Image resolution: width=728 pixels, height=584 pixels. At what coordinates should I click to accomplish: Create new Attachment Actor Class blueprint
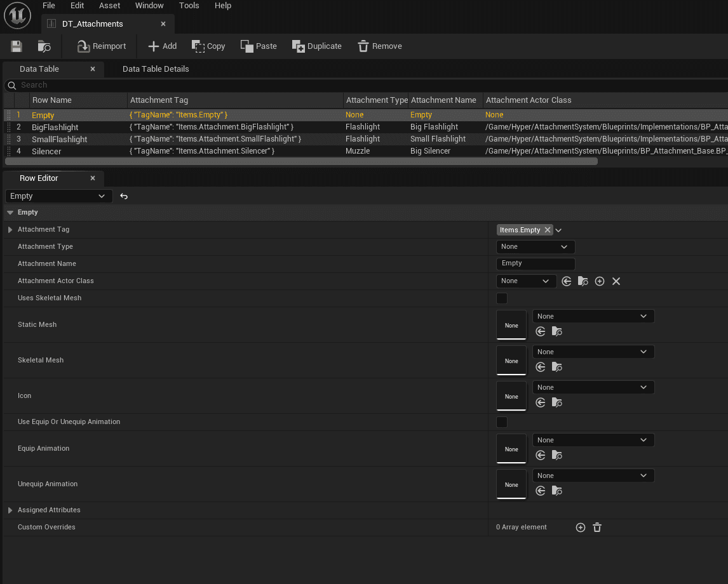pos(600,281)
